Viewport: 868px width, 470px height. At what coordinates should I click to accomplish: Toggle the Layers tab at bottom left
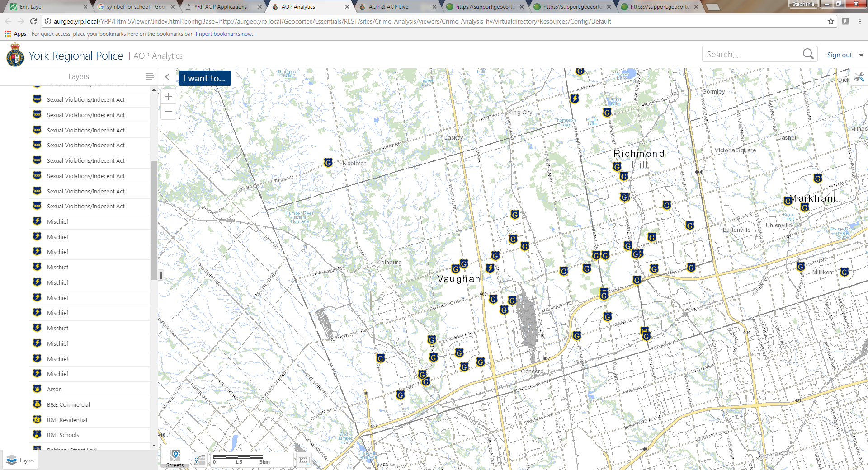(20, 461)
